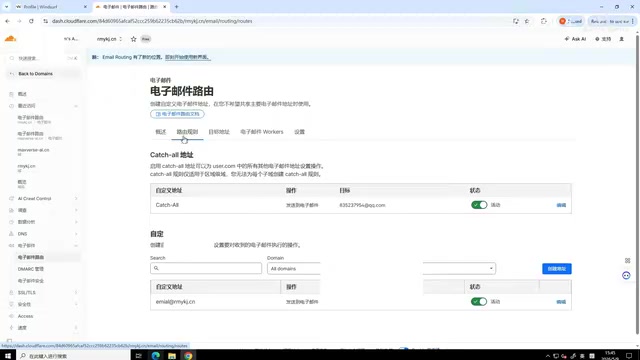The width and height of the screenshot is (640, 360).
Task: Click Chrome in the taskbar
Action: [x=188, y=356]
